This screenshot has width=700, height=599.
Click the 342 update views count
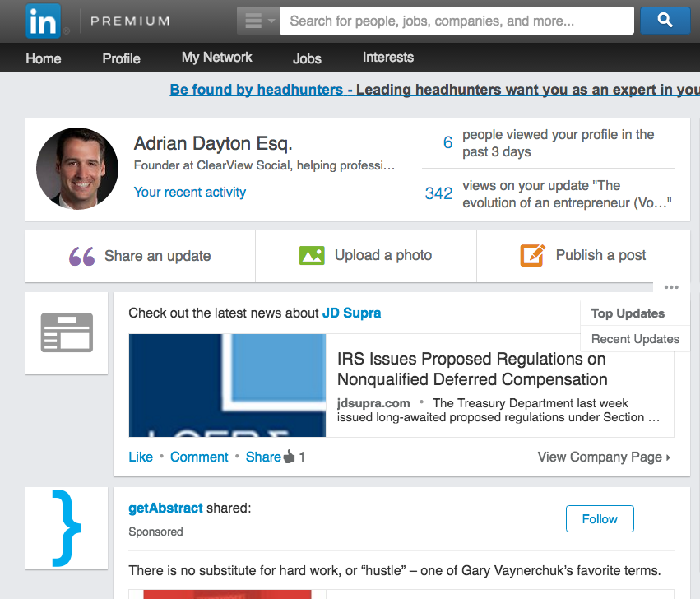click(x=438, y=193)
